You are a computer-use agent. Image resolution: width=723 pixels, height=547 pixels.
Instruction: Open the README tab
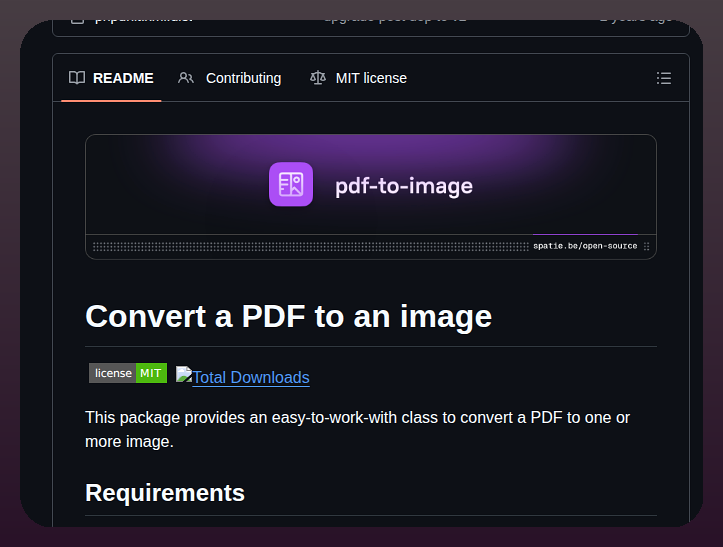click(x=111, y=78)
